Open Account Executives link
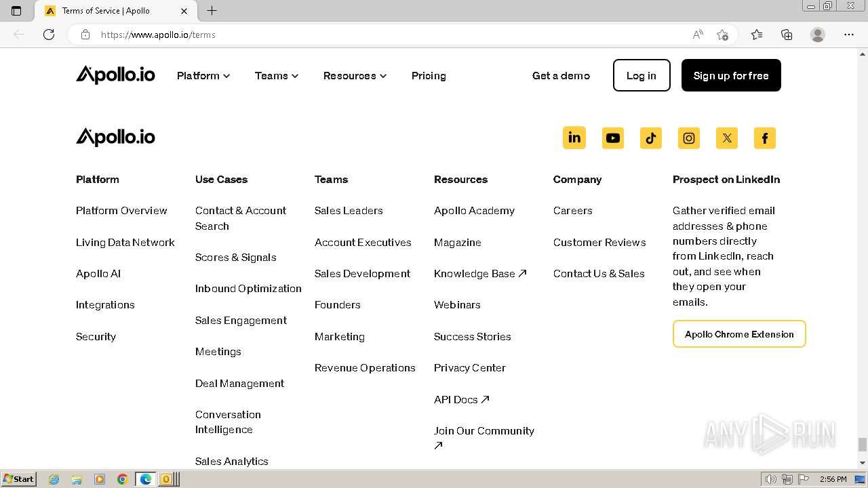This screenshot has height=488, width=868. (x=363, y=243)
